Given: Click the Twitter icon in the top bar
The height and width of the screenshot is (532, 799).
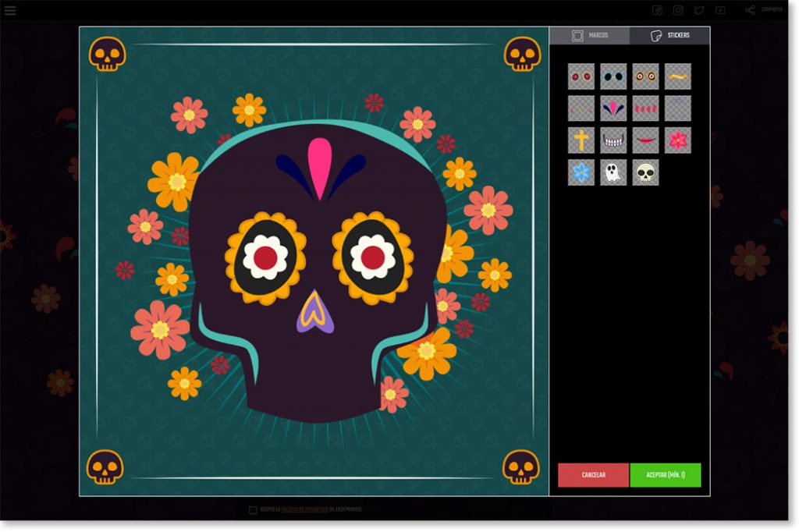Looking at the screenshot, I should pyautogui.click(x=700, y=10).
